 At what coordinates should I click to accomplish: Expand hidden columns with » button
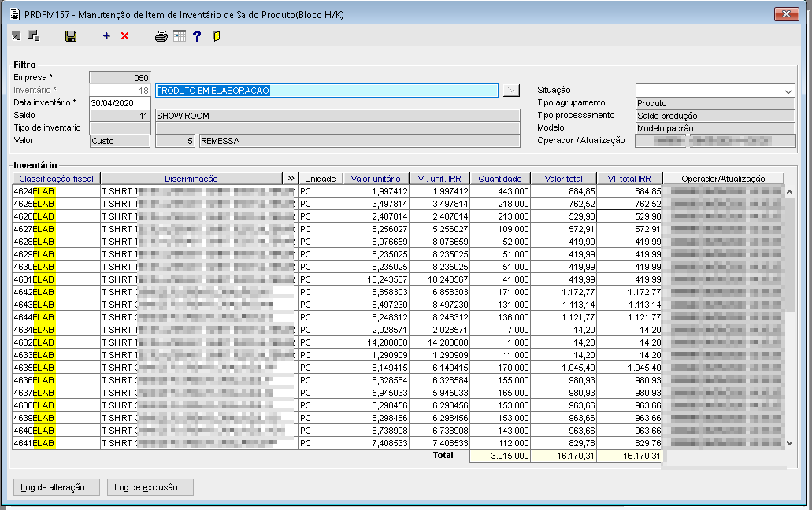tap(291, 179)
